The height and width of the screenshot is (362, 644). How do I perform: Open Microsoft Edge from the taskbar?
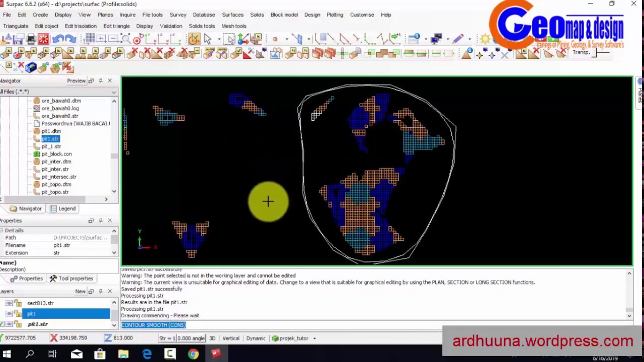click(147, 354)
